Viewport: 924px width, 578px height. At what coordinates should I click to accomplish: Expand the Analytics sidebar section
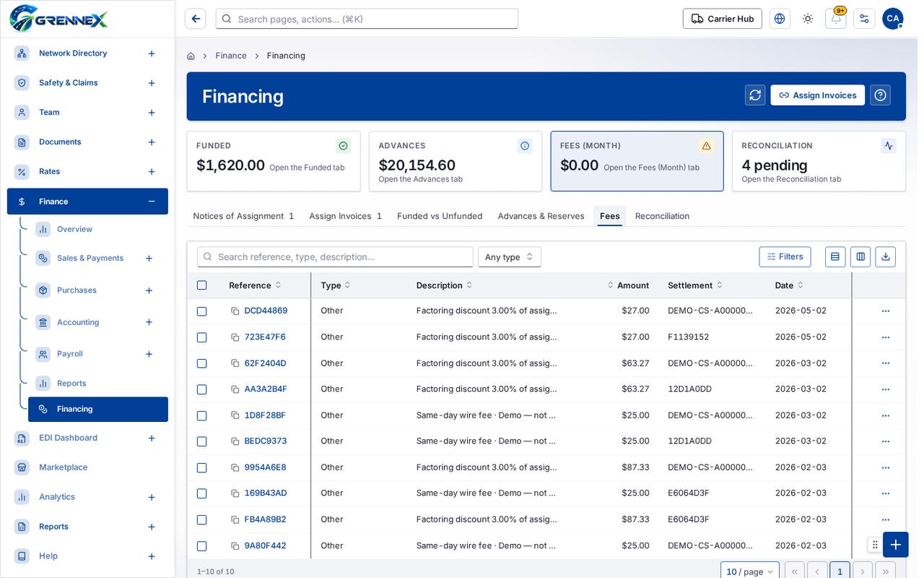pyautogui.click(x=152, y=497)
